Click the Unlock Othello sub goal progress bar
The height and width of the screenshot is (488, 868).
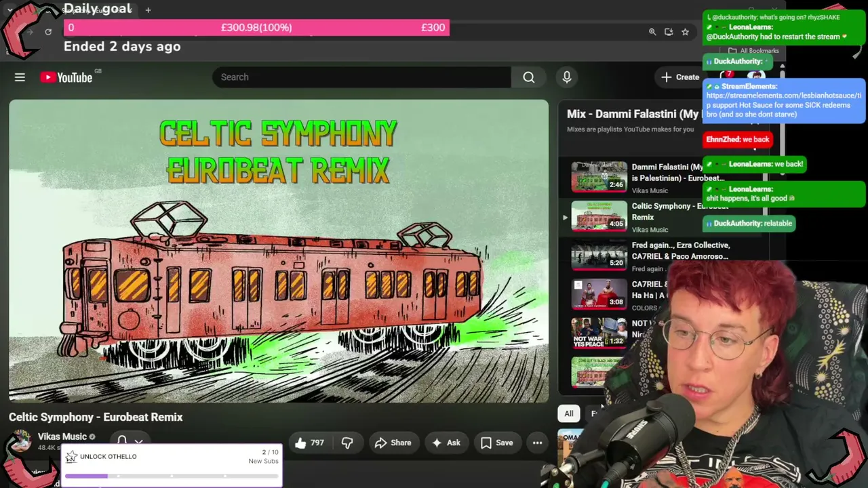(x=172, y=476)
